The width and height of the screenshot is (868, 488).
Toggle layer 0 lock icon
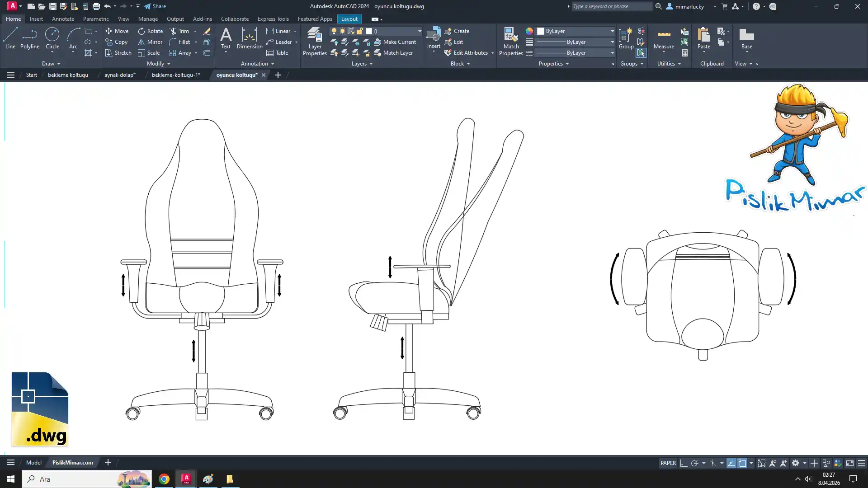[360, 31]
